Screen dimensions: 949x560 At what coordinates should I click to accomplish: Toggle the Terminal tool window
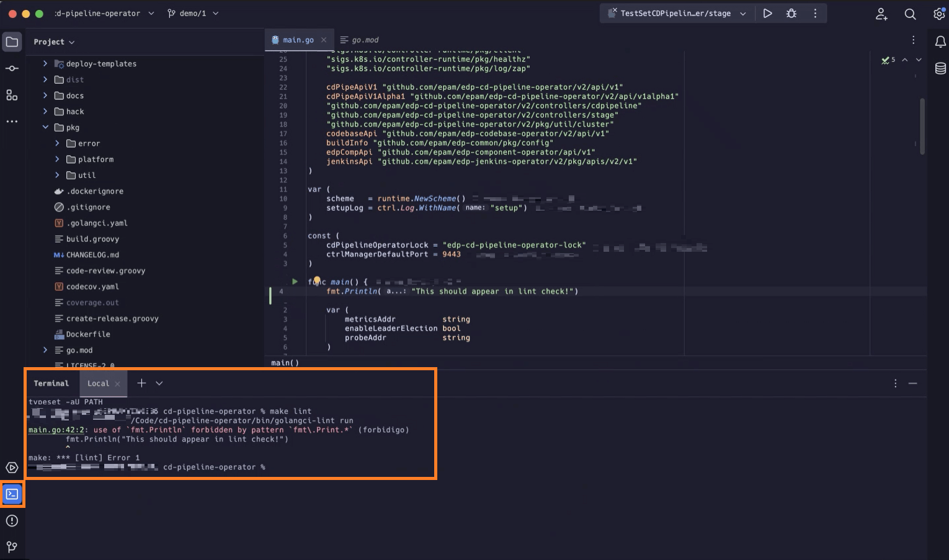12,494
